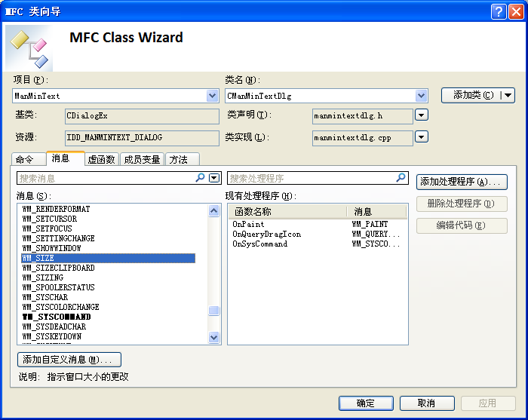Click the 函数名称 column header
Viewport: 528px width, 420px height.
coord(288,212)
